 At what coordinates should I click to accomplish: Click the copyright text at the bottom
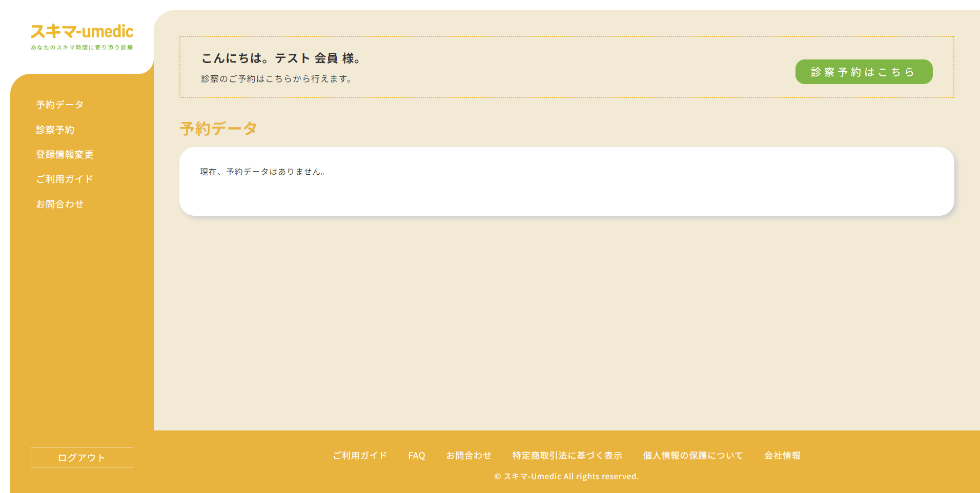566,476
